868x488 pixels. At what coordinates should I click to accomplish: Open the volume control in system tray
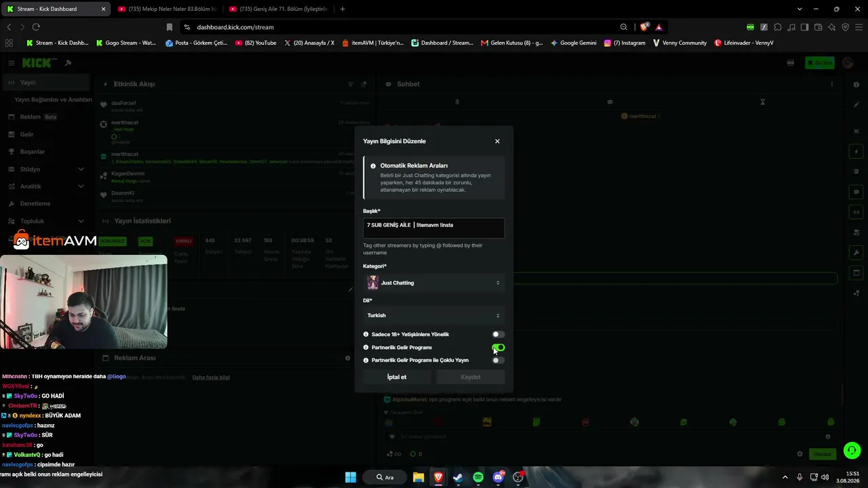click(825, 477)
